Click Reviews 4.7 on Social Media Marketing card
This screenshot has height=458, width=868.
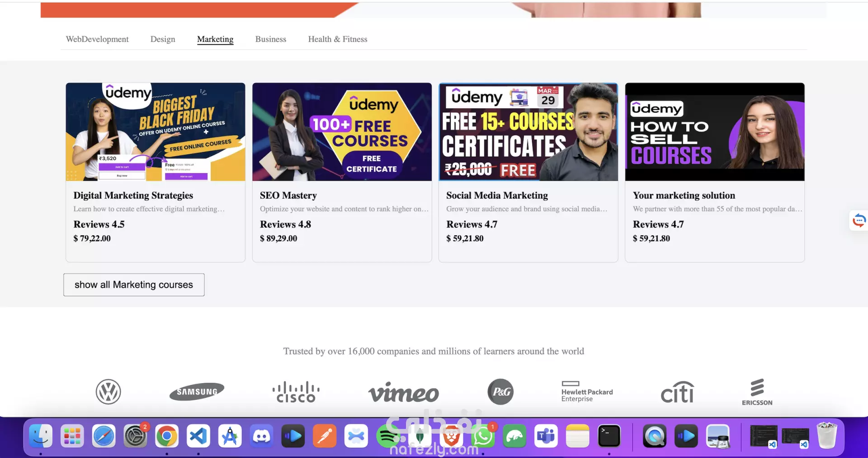point(472,224)
